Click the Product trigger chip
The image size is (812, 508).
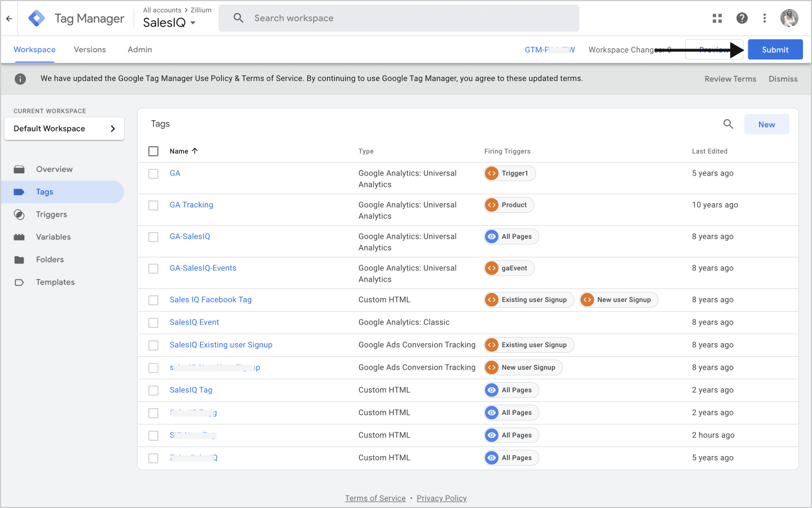tap(509, 205)
